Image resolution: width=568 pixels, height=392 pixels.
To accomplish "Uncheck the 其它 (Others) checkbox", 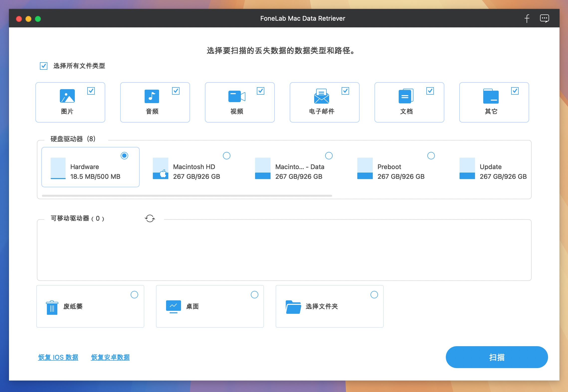I will 515,91.
